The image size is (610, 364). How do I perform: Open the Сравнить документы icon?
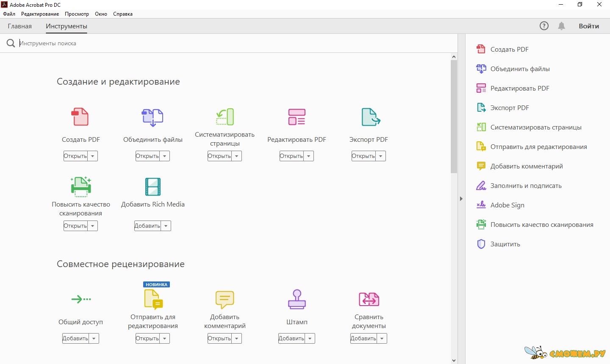click(x=369, y=299)
